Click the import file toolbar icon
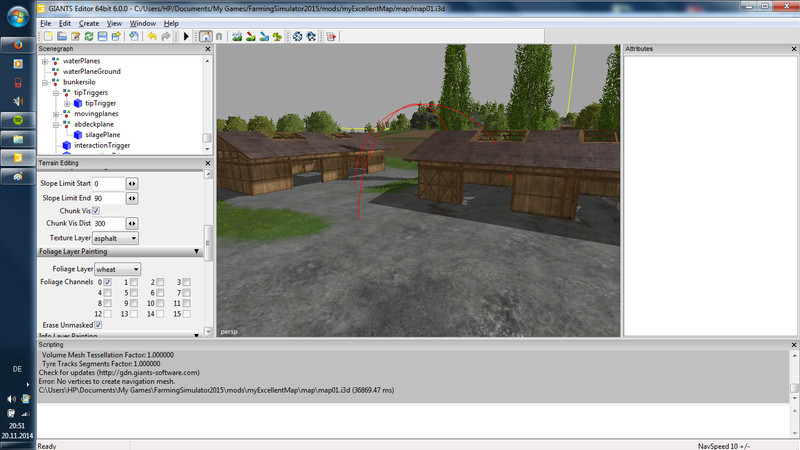The height and width of the screenshot is (450, 800). pyautogui.click(x=134, y=36)
